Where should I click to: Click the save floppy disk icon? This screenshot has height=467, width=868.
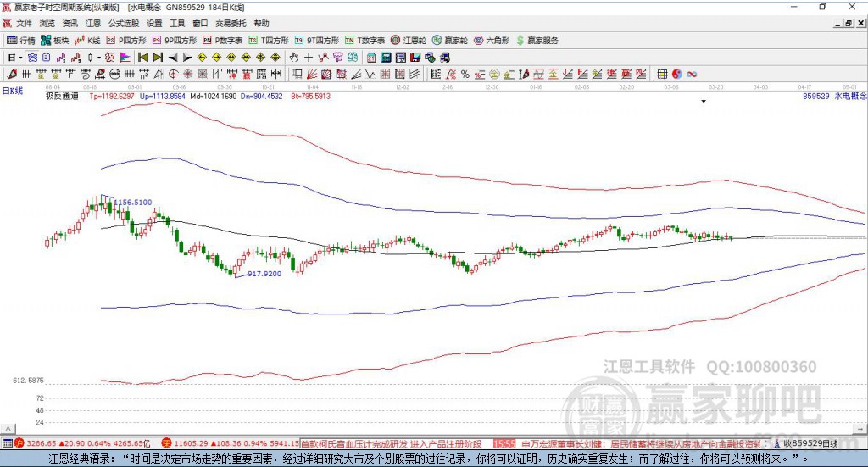[x=415, y=58]
